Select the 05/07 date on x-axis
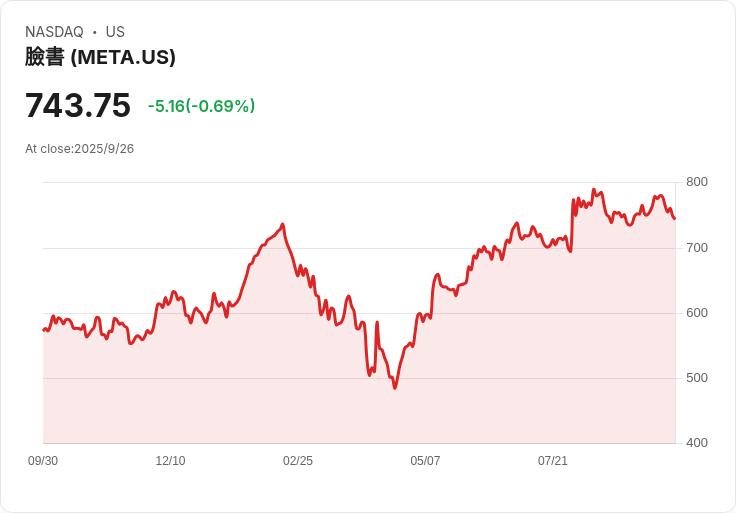Viewport: 736px width, 513px height. [425, 461]
